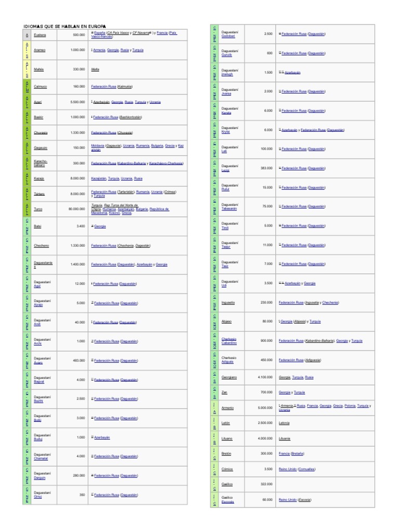Open the Bashkortostán region link

[x=130, y=117]
